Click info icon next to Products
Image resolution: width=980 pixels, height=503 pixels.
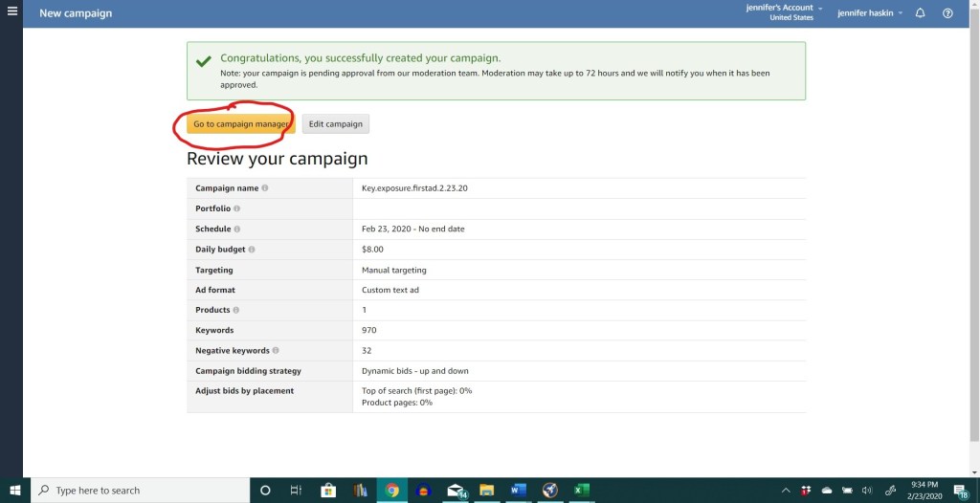[236, 310]
